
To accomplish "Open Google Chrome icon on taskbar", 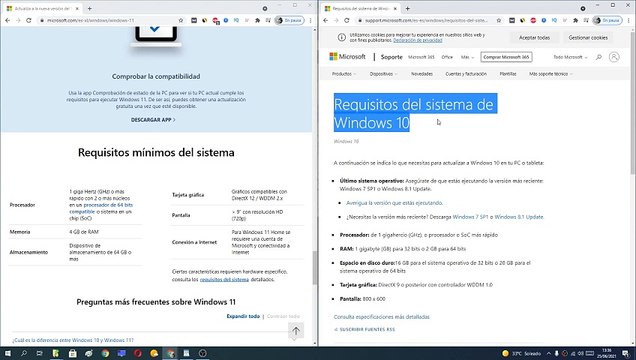I will point(105,354).
